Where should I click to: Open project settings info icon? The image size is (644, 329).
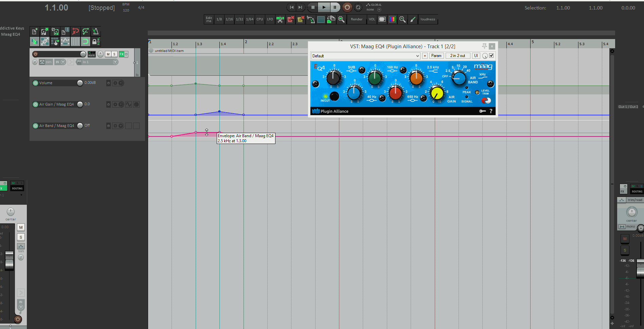tap(65, 32)
